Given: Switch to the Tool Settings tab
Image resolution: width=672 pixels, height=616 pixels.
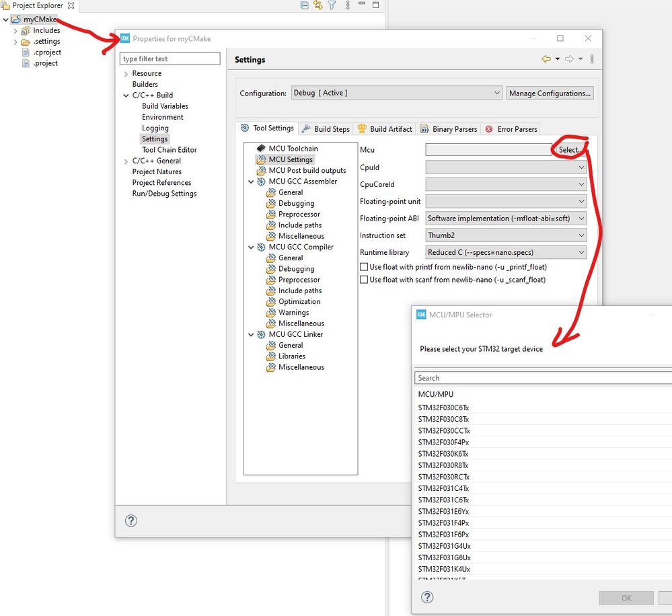Looking at the screenshot, I should [x=267, y=128].
